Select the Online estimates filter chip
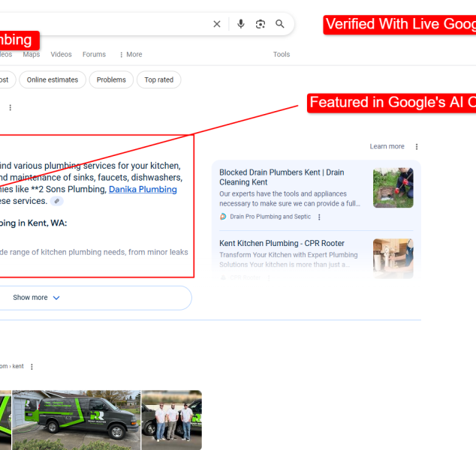 pyautogui.click(x=53, y=79)
